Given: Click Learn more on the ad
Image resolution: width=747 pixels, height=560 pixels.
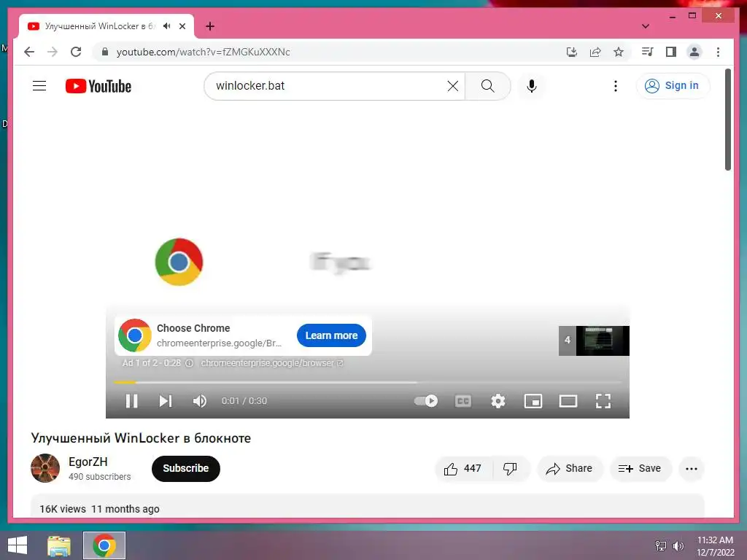Looking at the screenshot, I should pos(332,335).
